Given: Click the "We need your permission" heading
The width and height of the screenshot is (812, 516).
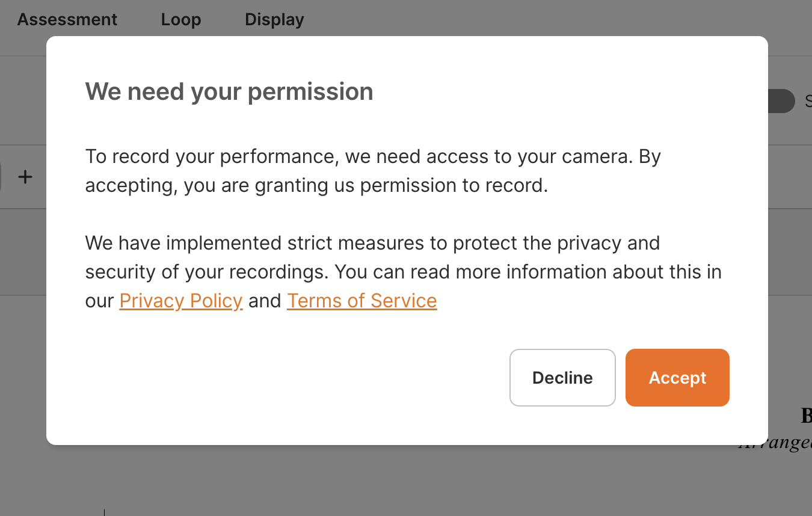Looking at the screenshot, I should click(x=229, y=91).
